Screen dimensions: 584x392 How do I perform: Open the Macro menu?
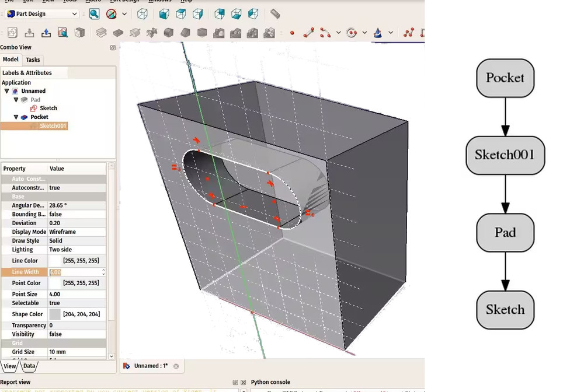[93, 1]
